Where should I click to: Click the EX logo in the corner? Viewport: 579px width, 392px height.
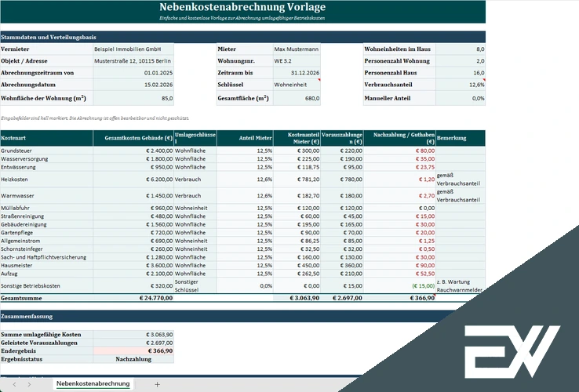(x=512, y=352)
